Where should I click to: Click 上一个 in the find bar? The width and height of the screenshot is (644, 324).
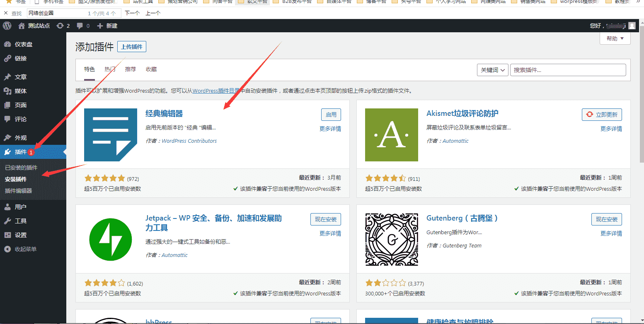tap(153, 13)
